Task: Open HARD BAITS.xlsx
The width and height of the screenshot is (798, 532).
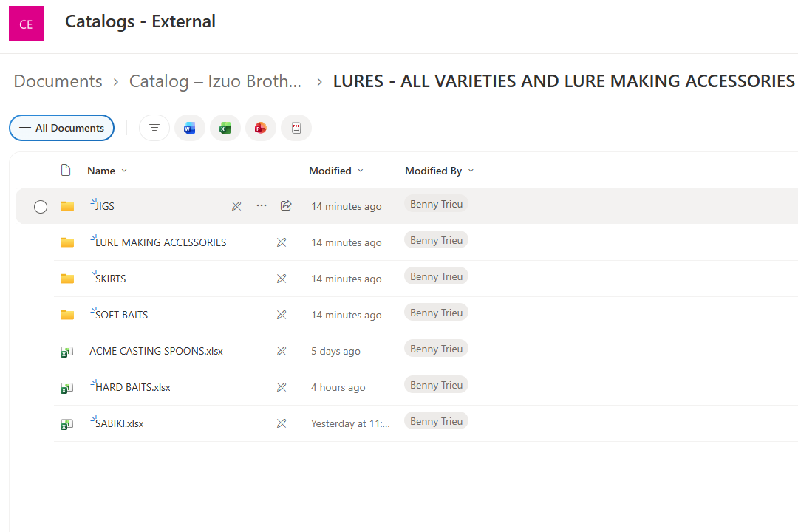Action: pos(133,387)
